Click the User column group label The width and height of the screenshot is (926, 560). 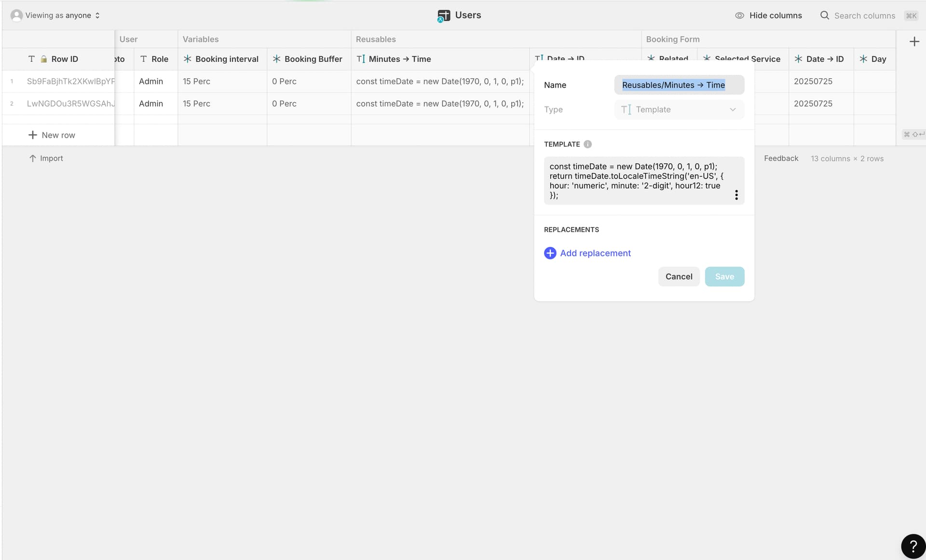128,39
